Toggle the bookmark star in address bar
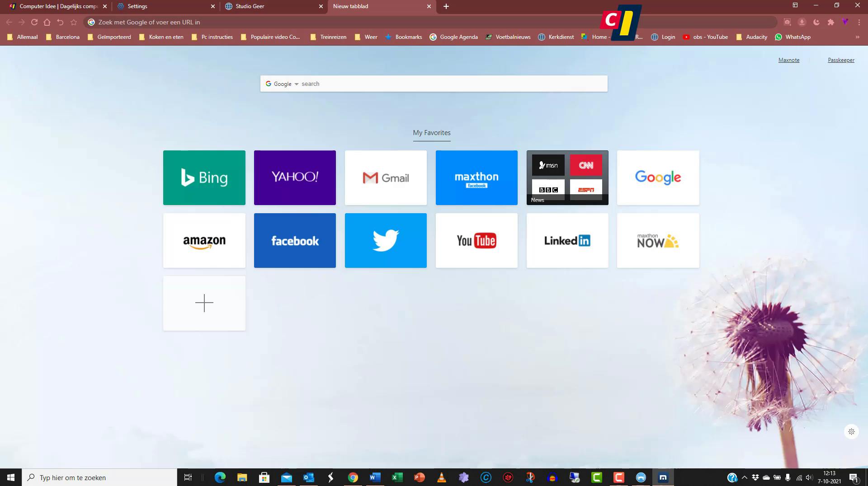 pyautogui.click(x=74, y=22)
